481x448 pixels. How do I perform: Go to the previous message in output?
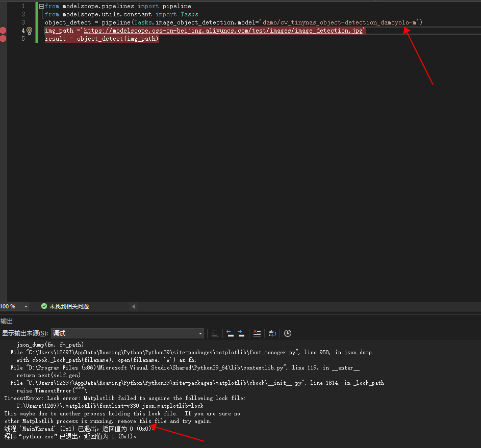pyautogui.click(x=230, y=333)
